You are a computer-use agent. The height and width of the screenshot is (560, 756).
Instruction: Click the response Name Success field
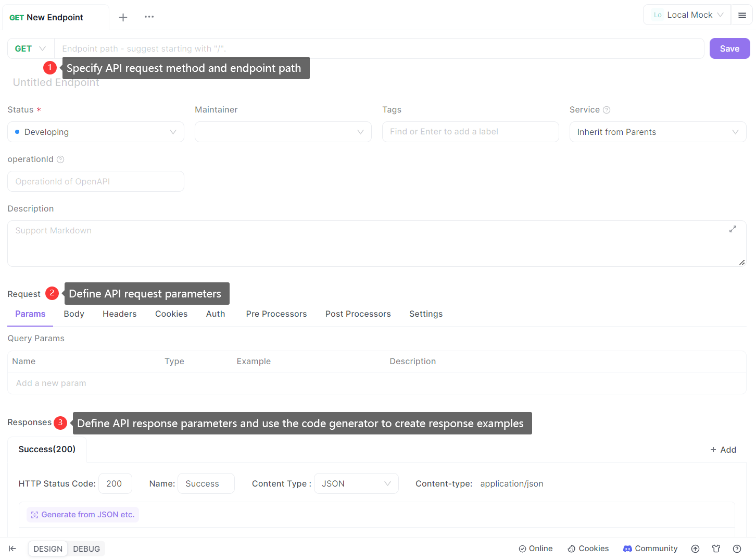[x=206, y=483]
